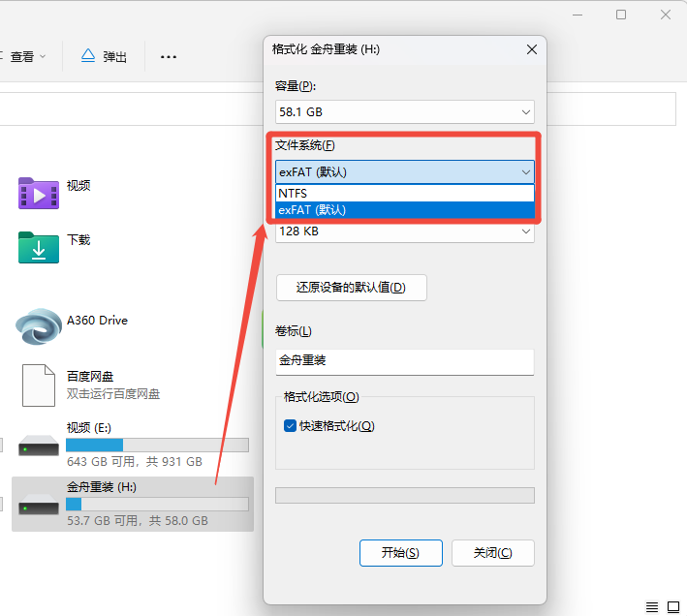Open the allocation unit size 128 KB dropdown
Screen dimensions: 687x616
click(x=405, y=232)
